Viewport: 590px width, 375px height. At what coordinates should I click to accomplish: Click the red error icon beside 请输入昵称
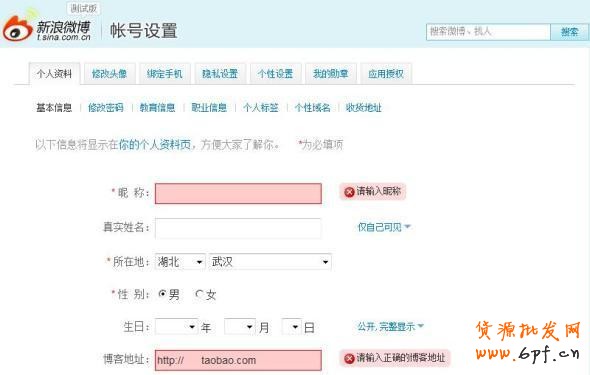[x=350, y=192]
